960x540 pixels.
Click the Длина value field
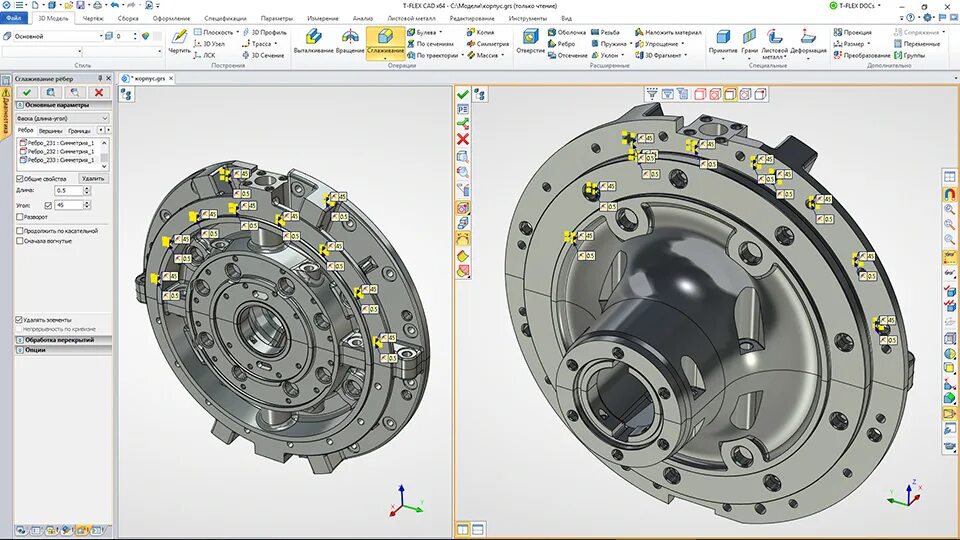(69, 190)
